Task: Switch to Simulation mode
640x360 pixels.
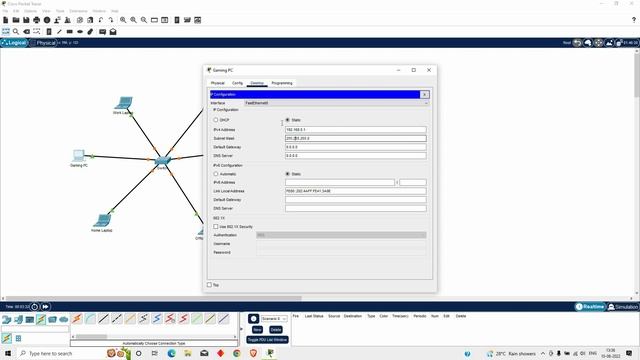Action: point(623,307)
